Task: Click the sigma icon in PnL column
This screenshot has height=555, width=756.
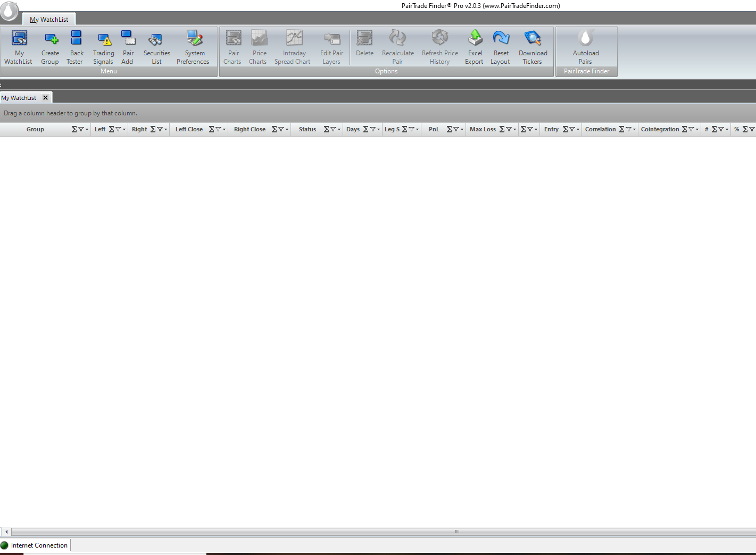Action: (450, 129)
